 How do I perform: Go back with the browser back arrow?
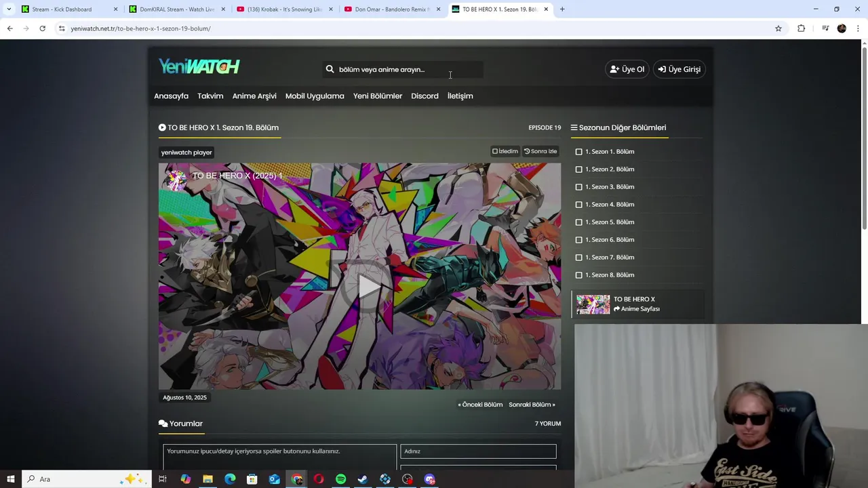pyautogui.click(x=9, y=28)
